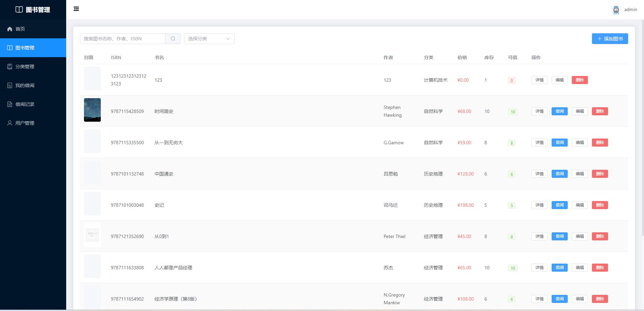Focus the book search input field
Image resolution: width=644 pixels, height=311 pixels.
pyautogui.click(x=123, y=39)
